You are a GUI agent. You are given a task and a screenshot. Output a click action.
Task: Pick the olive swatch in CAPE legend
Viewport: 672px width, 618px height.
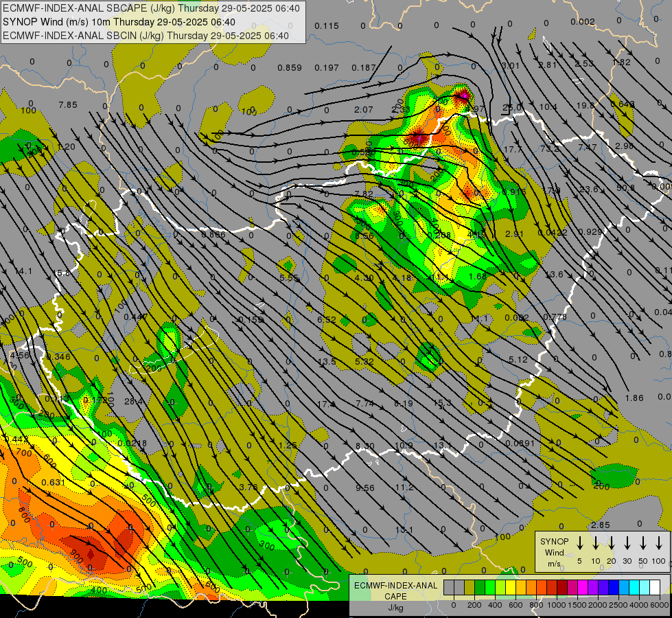tap(470, 588)
